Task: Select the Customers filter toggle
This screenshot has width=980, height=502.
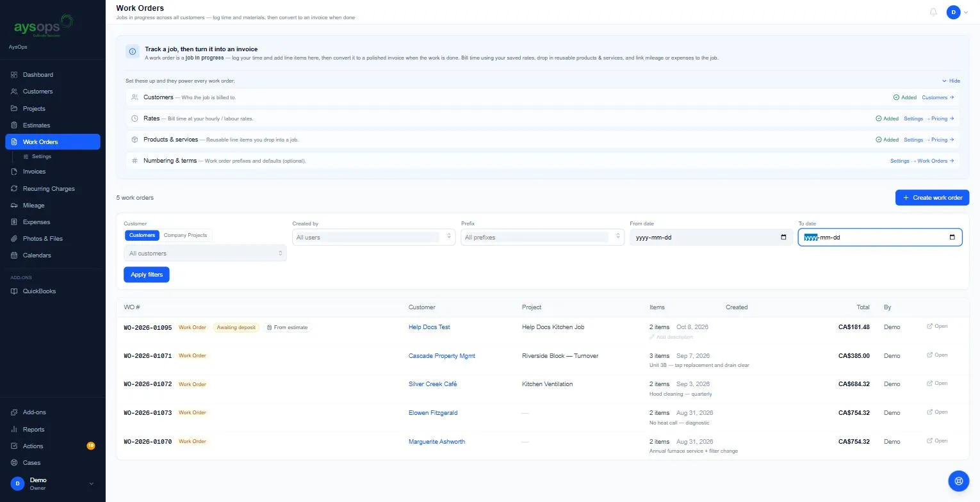Action: point(142,235)
